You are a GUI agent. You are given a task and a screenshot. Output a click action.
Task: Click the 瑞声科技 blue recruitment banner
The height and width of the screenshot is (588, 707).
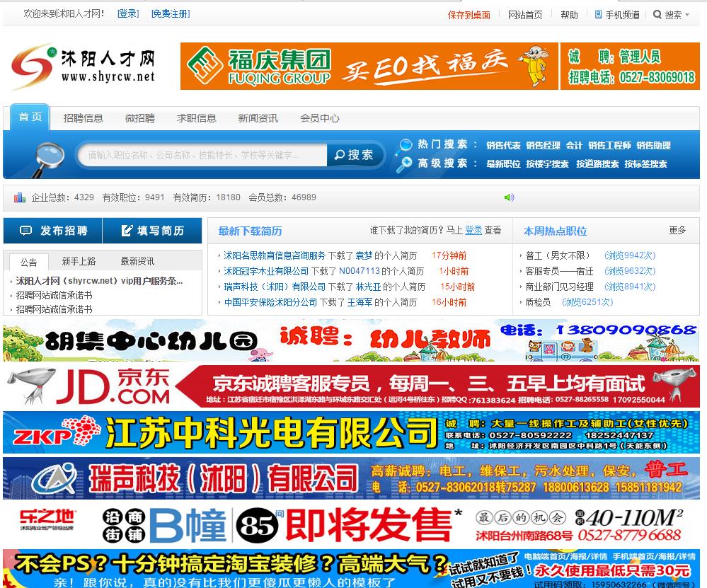coord(351,478)
